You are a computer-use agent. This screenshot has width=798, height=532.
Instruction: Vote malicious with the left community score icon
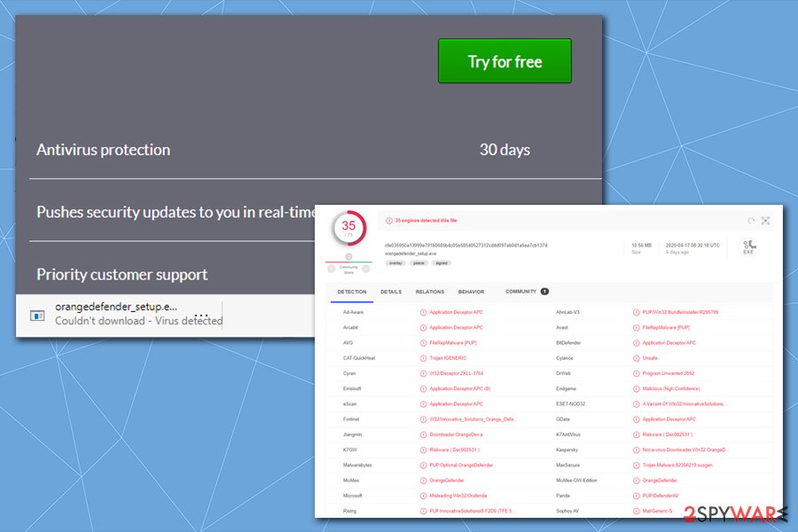pyautogui.click(x=332, y=269)
